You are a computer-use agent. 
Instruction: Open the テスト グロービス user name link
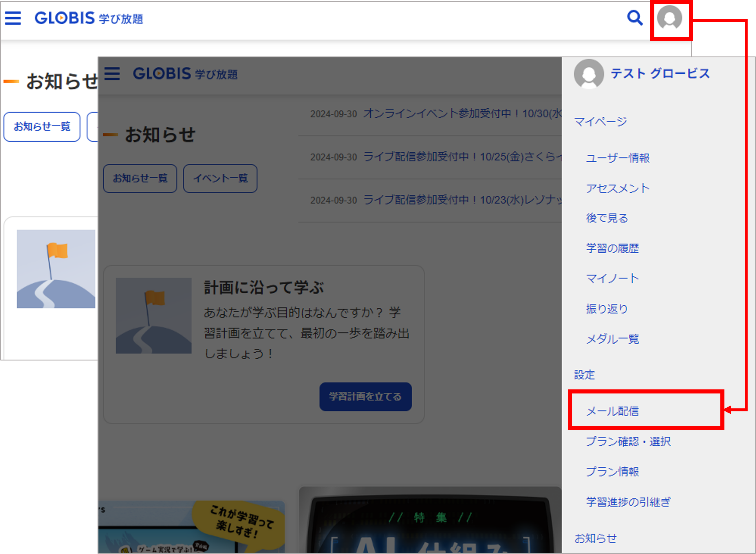pyautogui.click(x=660, y=73)
